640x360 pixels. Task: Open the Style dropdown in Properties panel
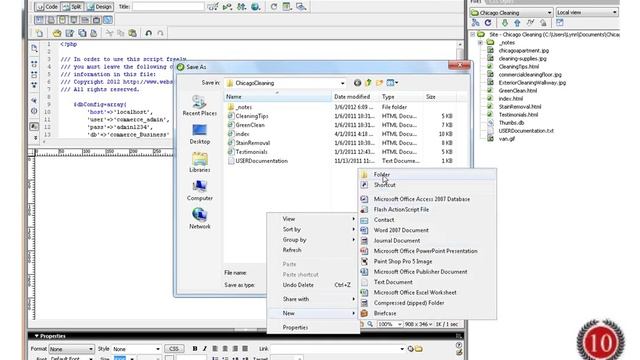point(136,349)
